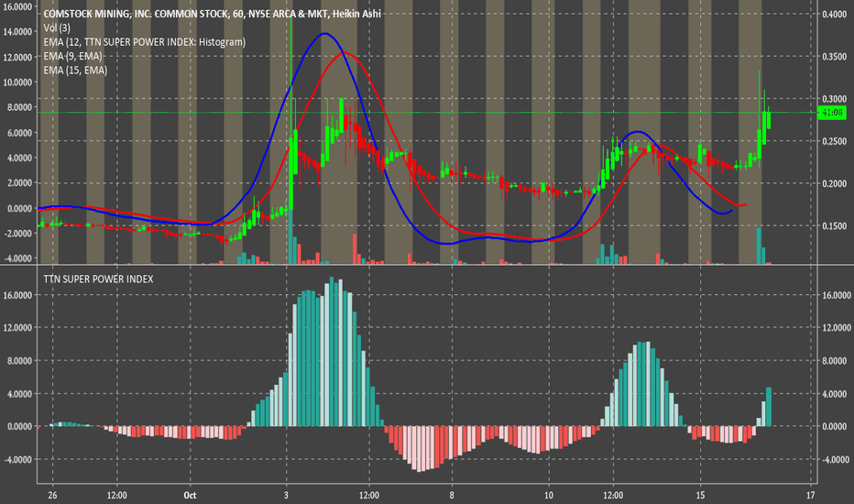Click the Comstock Mining chart title legend
The width and height of the screenshot is (854, 504).
[x=212, y=14]
